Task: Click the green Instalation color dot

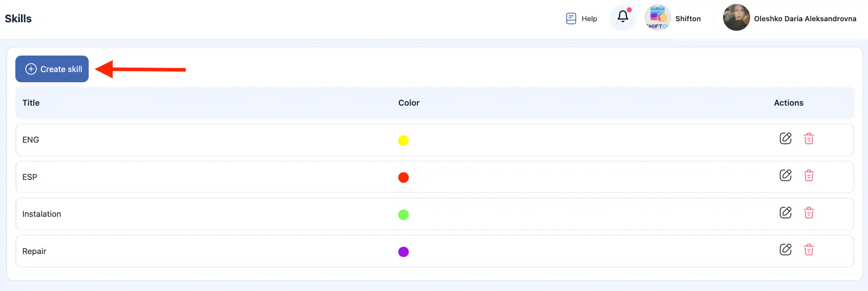Action: [x=403, y=215]
